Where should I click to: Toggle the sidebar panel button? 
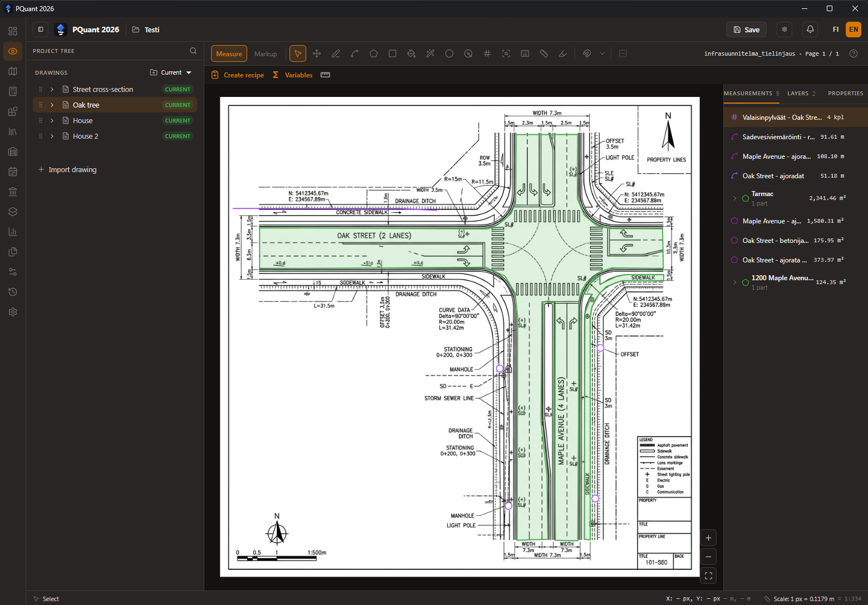[x=41, y=30]
